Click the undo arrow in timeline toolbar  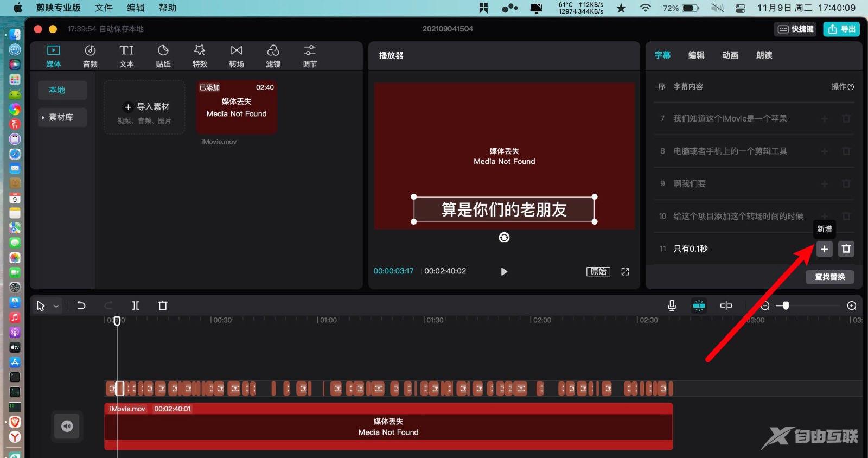coord(81,306)
